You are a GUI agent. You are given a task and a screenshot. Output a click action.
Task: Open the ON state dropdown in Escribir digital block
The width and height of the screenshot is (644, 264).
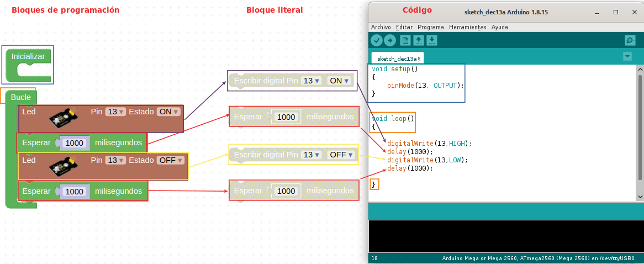[339, 81]
